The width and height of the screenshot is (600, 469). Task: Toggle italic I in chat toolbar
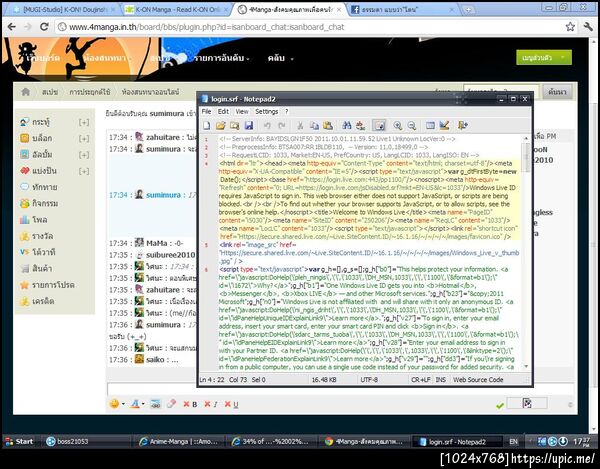[x=211, y=404]
